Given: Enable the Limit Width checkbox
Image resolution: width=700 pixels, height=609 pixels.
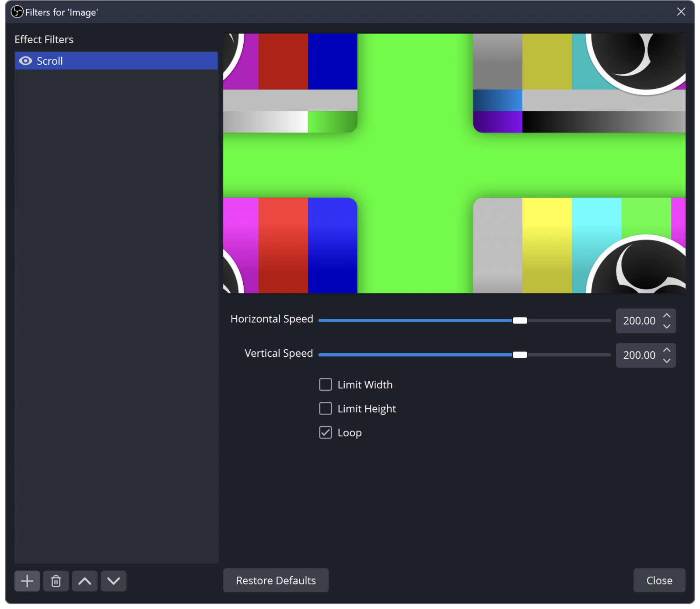Looking at the screenshot, I should click(325, 385).
